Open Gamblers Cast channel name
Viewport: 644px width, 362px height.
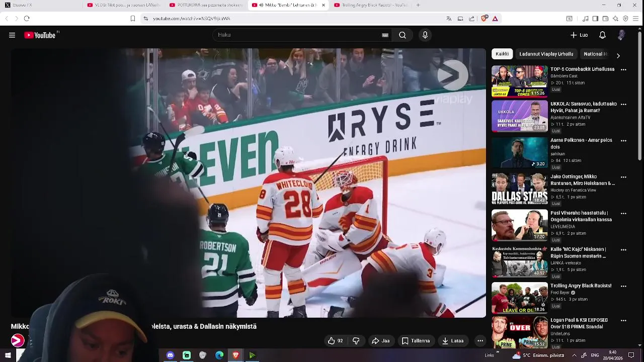coord(563,76)
